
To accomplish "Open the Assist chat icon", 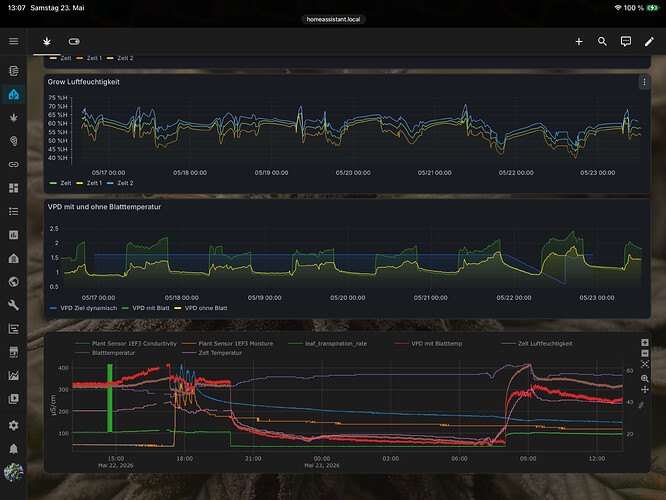I will 626,41.
